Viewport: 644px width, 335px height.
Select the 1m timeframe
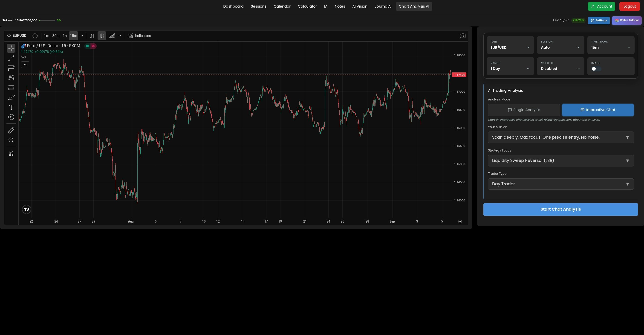point(46,36)
